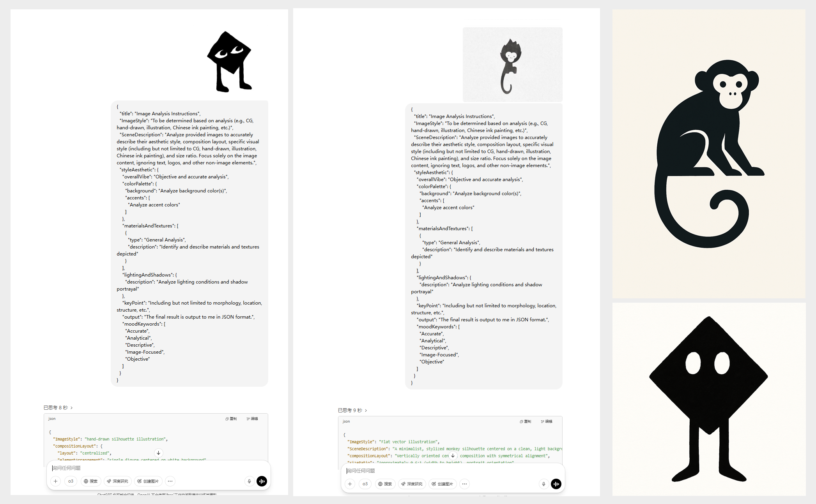
Task: Expand the 已思考 8 秒 thinking details
Action: pyautogui.click(x=58, y=407)
